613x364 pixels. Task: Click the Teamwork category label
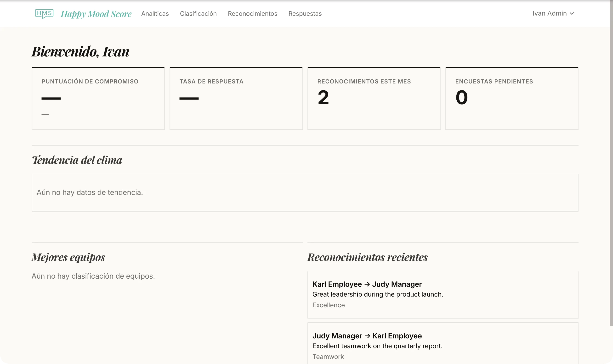click(328, 357)
